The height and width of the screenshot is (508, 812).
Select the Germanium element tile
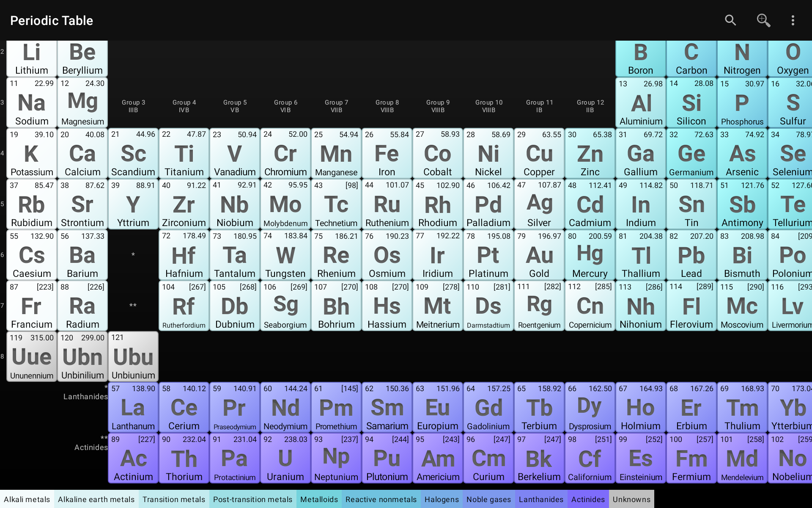tap(691, 153)
